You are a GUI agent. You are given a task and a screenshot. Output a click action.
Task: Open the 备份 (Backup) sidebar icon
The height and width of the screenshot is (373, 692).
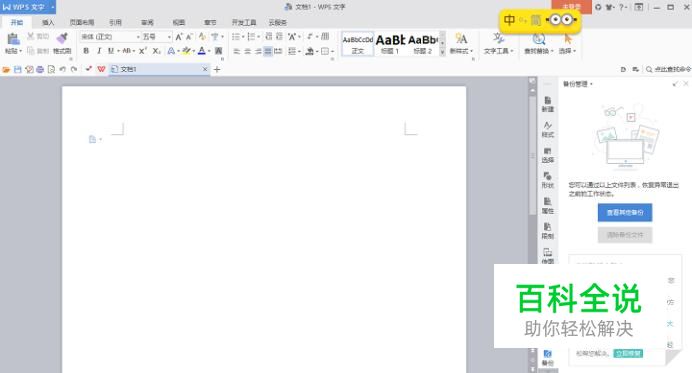(548, 358)
